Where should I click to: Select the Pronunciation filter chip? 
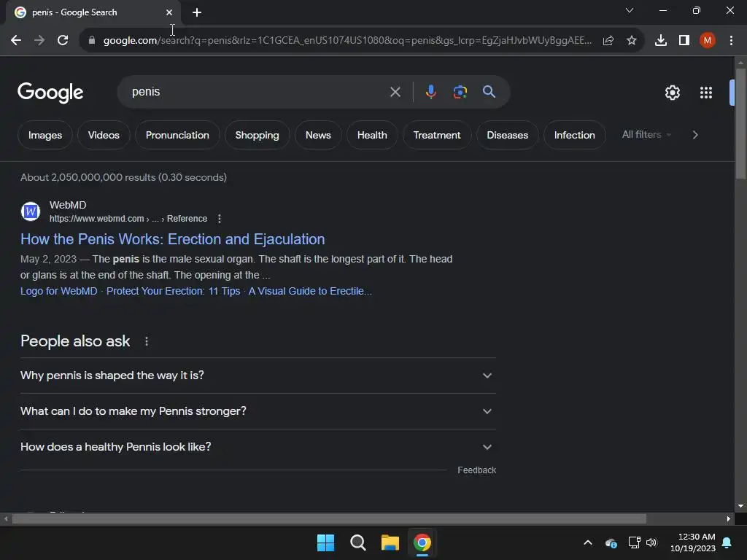click(x=177, y=135)
